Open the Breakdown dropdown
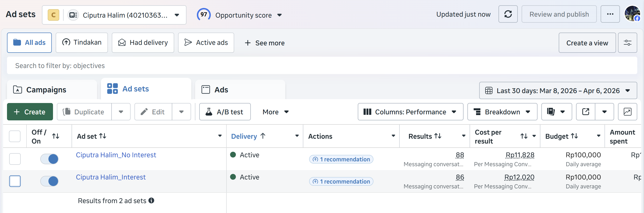Viewport: 644px width, 213px height. tap(502, 112)
